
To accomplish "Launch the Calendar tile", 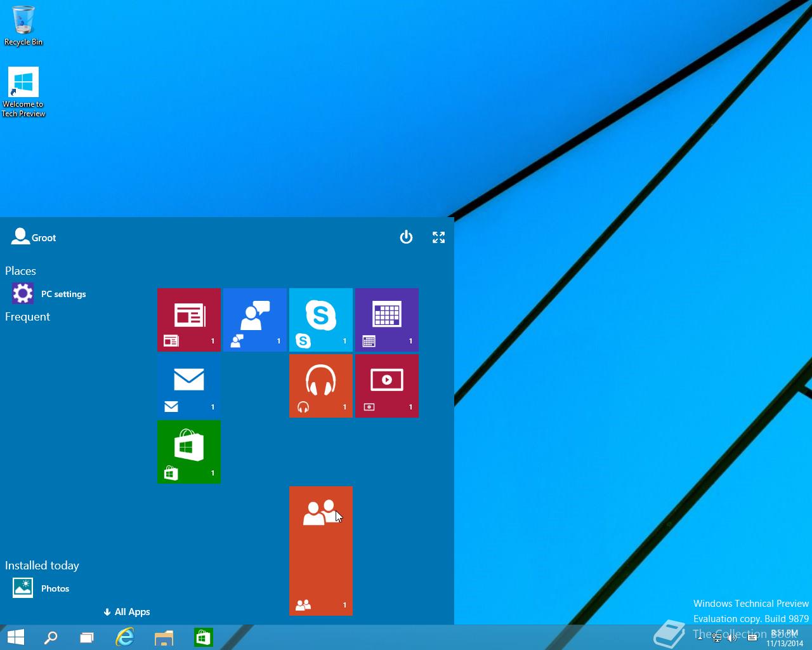I will click(387, 319).
